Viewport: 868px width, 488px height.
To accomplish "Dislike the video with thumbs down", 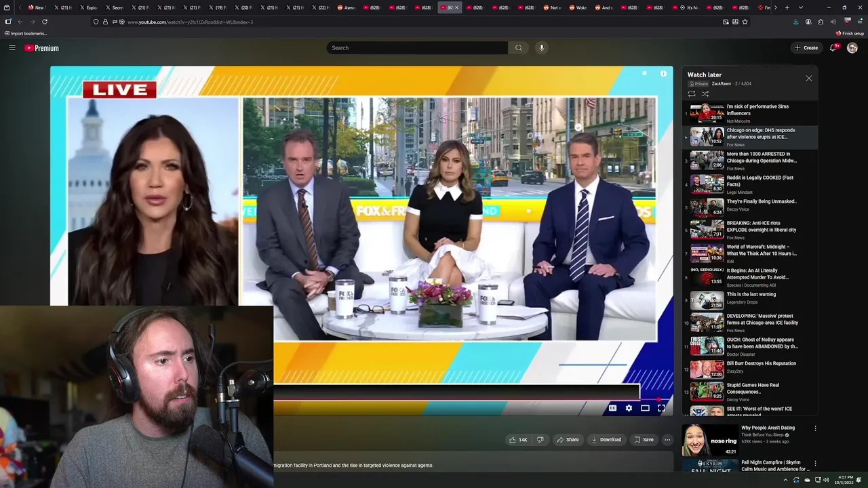I will (540, 440).
